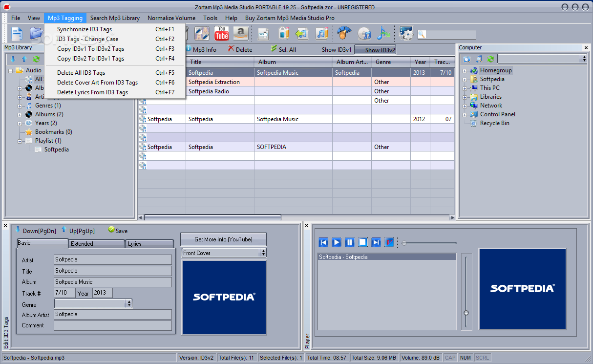Pause playback in the Player
The image size is (593, 364).
click(350, 242)
